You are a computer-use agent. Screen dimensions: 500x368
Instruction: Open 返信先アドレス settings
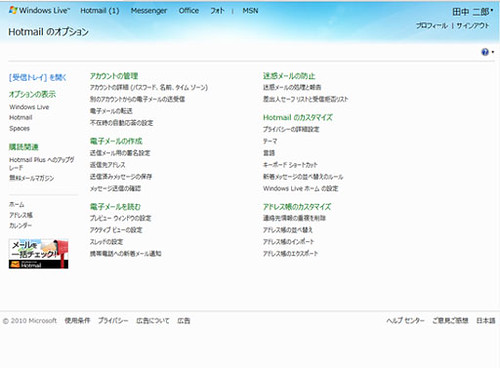coord(107,165)
